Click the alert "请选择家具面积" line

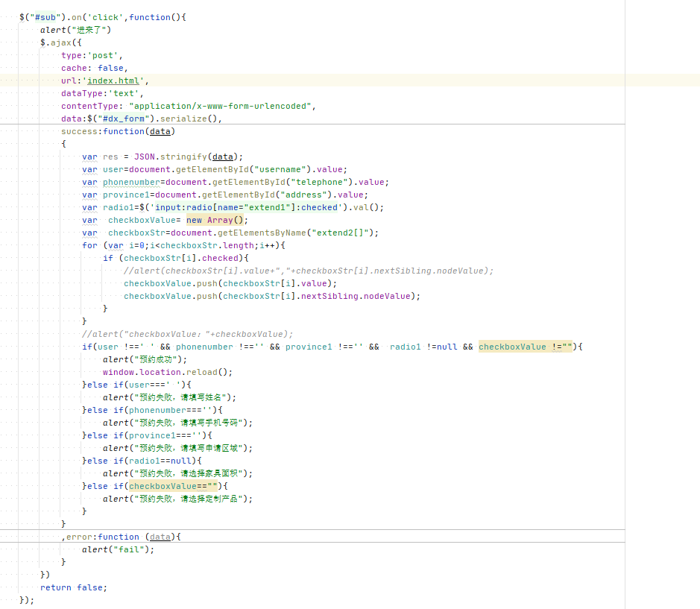pyautogui.click(x=177, y=474)
